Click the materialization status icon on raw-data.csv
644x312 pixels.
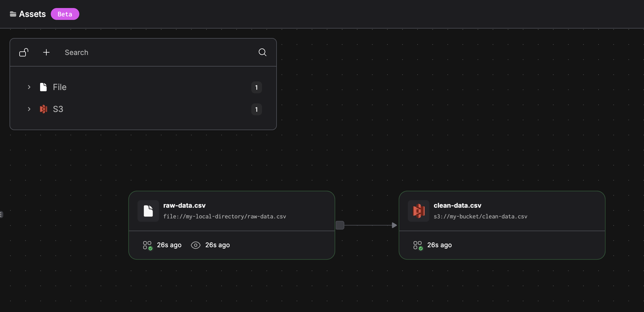coord(147,245)
